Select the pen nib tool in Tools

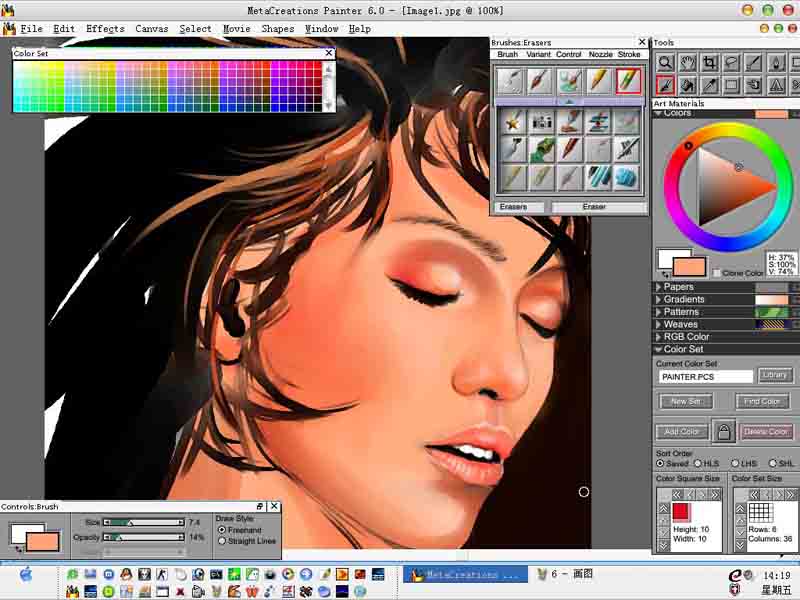(x=777, y=63)
